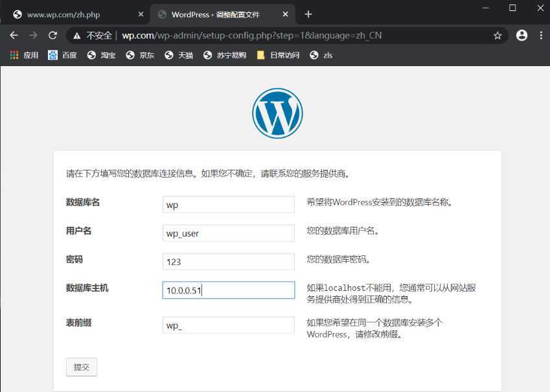Open the 天猫 bookmark
Screen dimensions: 550x392
click(179, 55)
